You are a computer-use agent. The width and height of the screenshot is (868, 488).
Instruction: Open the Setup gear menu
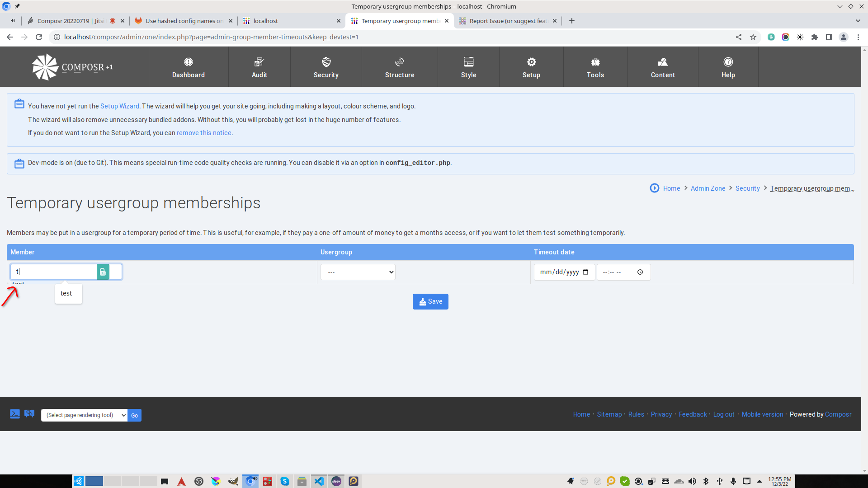531,62
